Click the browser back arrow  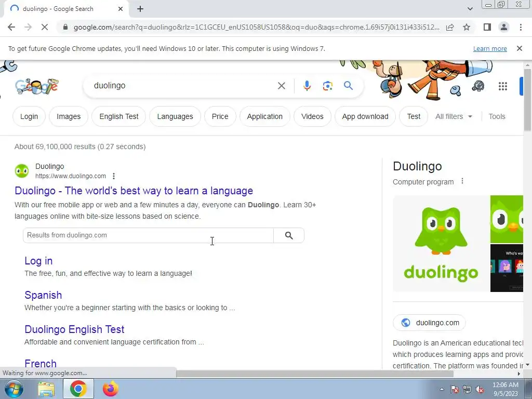click(11, 27)
